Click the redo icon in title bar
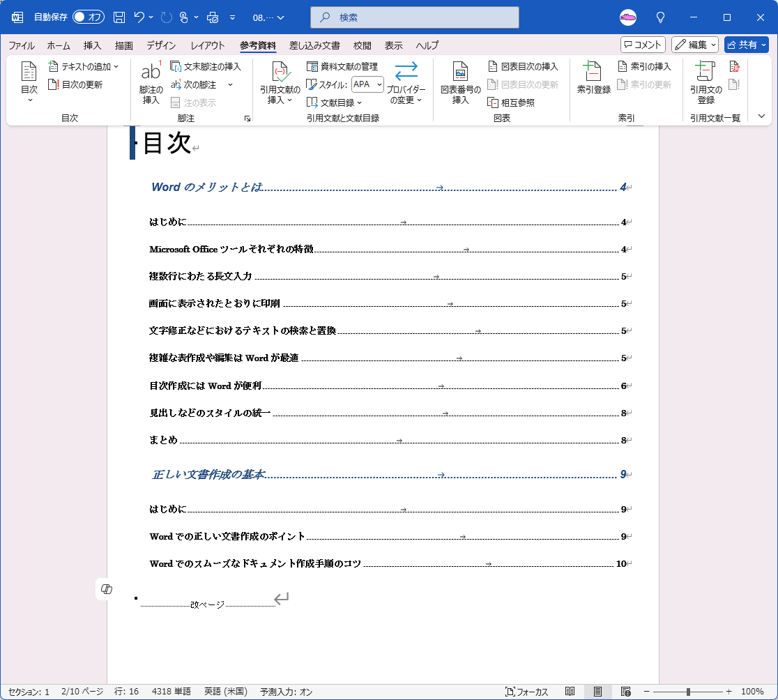This screenshot has width=778, height=700. (x=166, y=17)
